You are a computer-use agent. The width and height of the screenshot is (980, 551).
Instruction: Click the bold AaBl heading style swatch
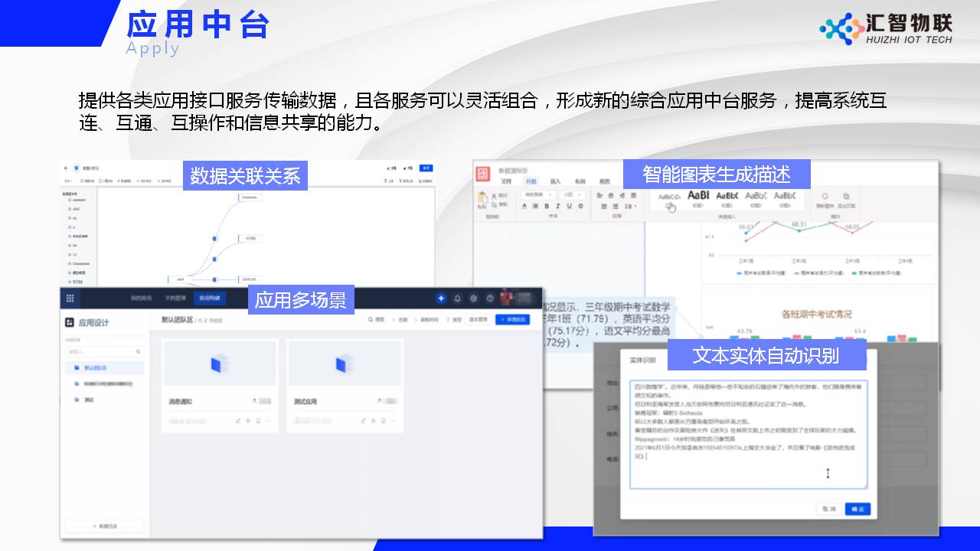[x=698, y=196]
